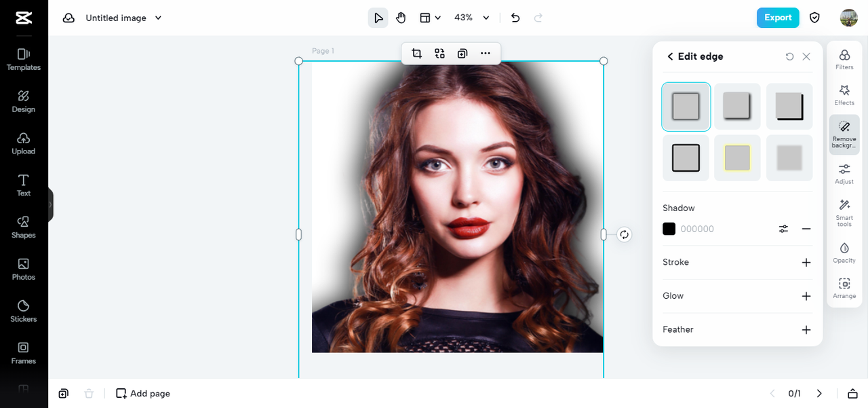Select the black stroke edge preset
The width and height of the screenshot is (868, 408).
click(x=686, y=157)
